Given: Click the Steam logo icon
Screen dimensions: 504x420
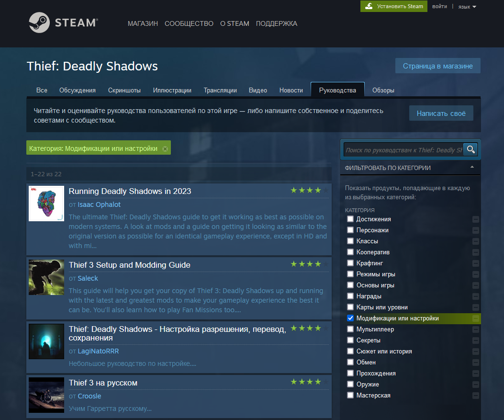Looking at the screenshot, I should 39,23.
